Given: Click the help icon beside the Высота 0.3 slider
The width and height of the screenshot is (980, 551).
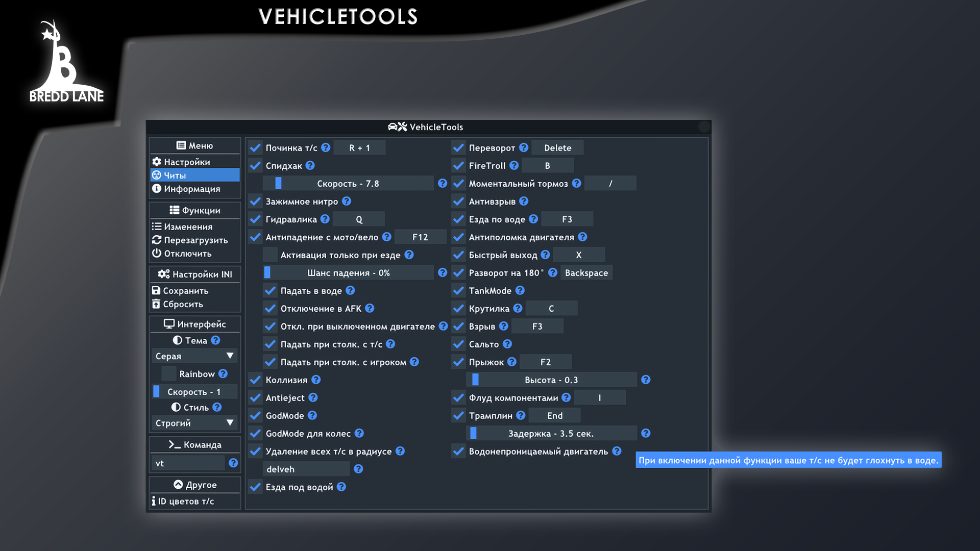Looking at the screenshot, I should click(646, 380).
